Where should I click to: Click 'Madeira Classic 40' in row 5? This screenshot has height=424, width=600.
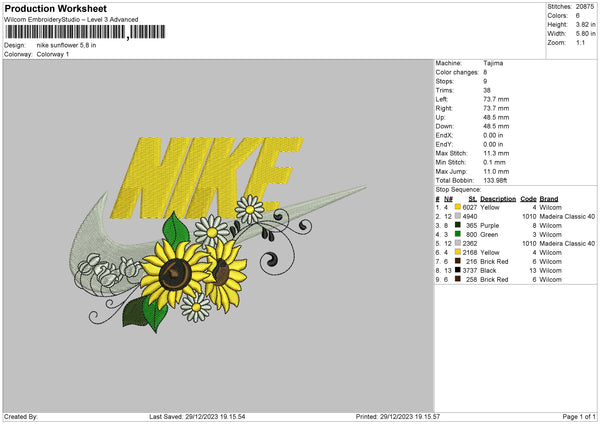[567, 243]
